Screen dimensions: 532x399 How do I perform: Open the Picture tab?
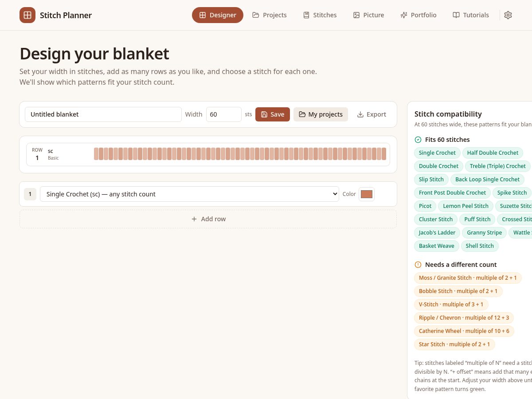coord(369,15)
